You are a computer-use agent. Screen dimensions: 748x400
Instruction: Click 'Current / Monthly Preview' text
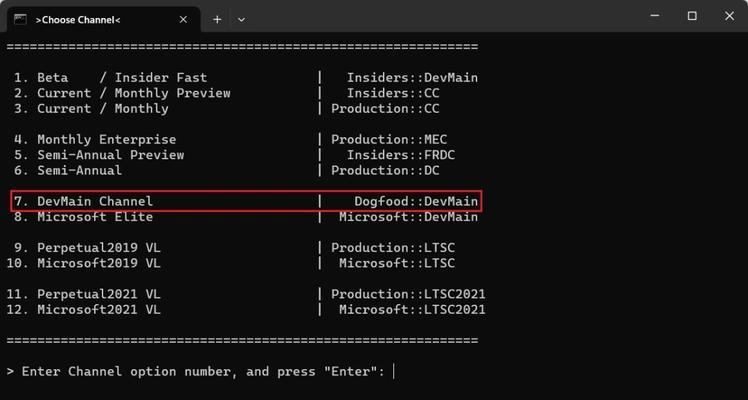point(134,93)
